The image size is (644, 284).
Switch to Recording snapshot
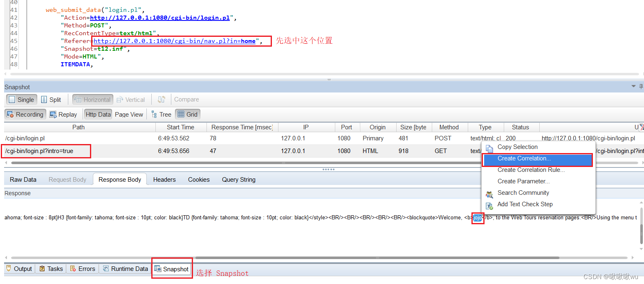[x=25, y=115]
